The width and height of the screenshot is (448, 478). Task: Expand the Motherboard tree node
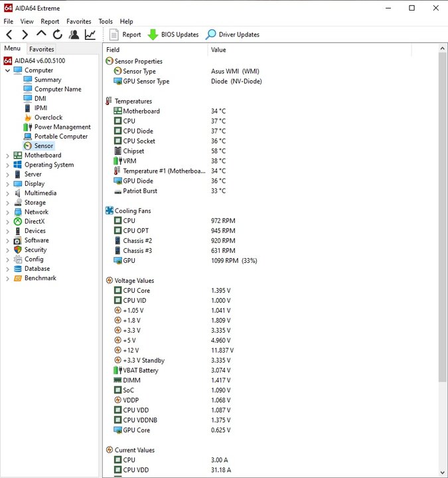[x=7, y=155]
